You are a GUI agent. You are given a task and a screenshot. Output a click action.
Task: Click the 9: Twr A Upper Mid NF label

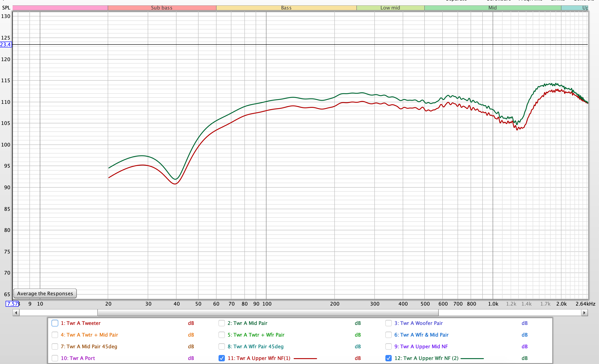[x=421, y=346]
